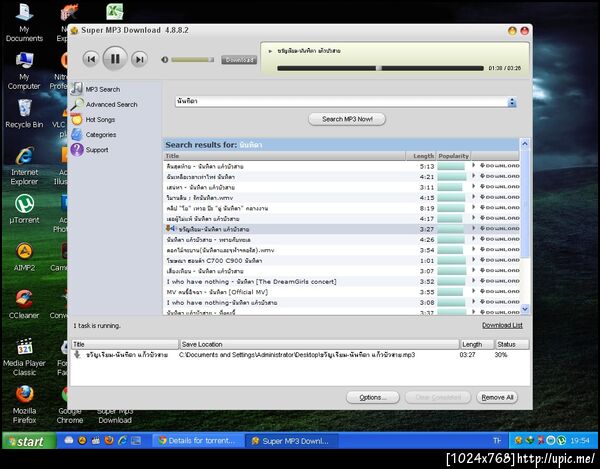Open the Hot Songs section
Viewport: 600px width, 469px height.
100,120
